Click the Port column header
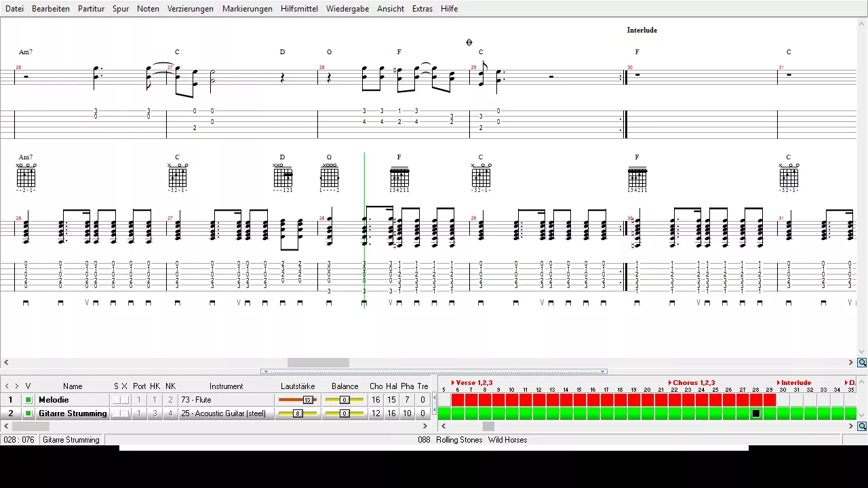Viewport: 868px width, 488px height. 139,386
